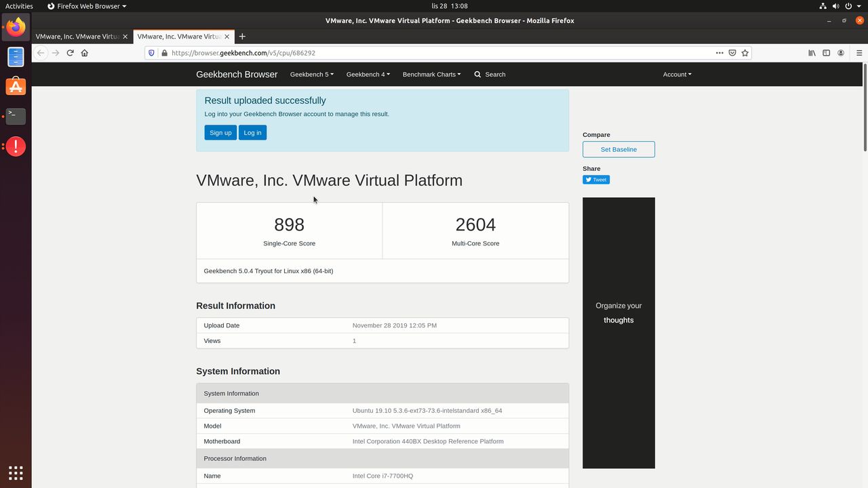The height and width of the screenshot is (488, 868).
Task: Click the 898 single-core score
Action: (289, 224)
